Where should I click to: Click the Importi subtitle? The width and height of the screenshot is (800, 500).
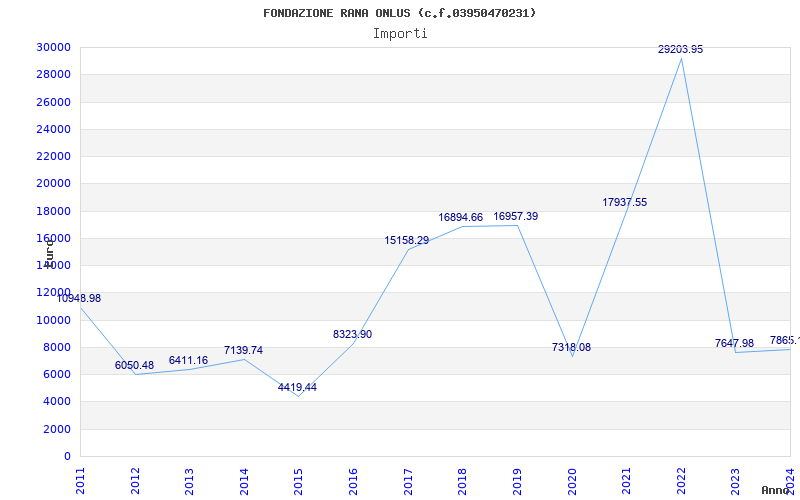tap(400, 33)
